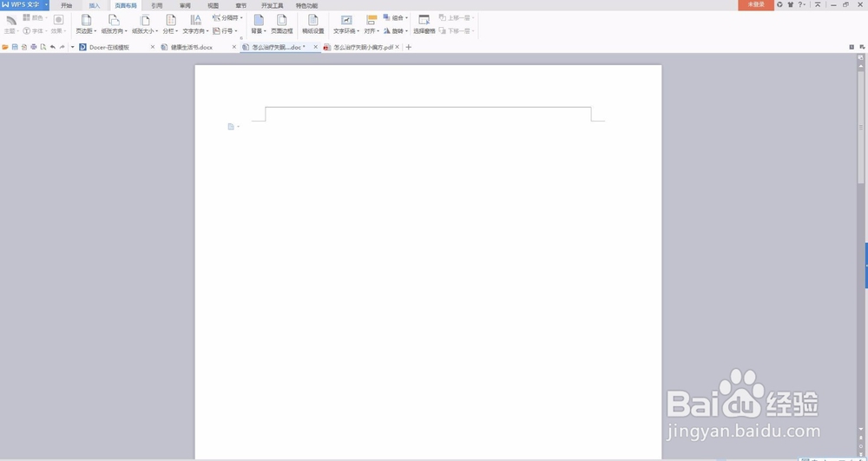Open 文字环绕 text wrapping options

[x=346, y=24]
